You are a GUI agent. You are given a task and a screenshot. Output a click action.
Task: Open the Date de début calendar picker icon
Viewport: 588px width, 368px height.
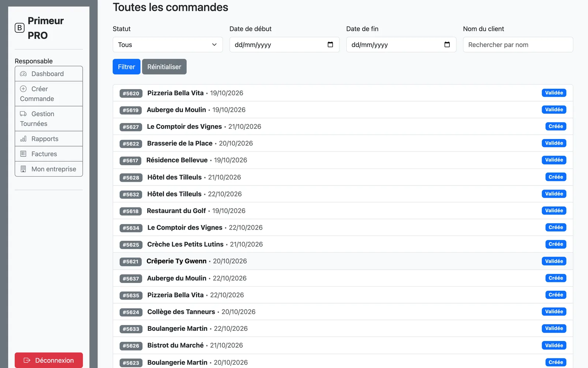click(330, 45)
